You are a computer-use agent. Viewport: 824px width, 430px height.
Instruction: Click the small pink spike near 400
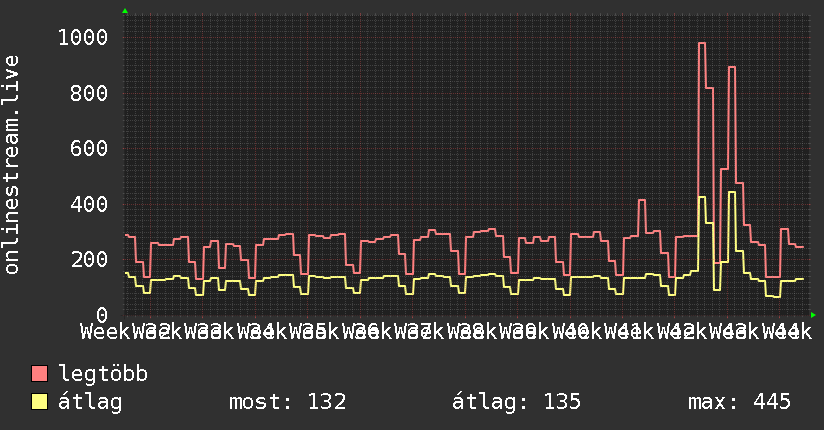click(642, 200)
